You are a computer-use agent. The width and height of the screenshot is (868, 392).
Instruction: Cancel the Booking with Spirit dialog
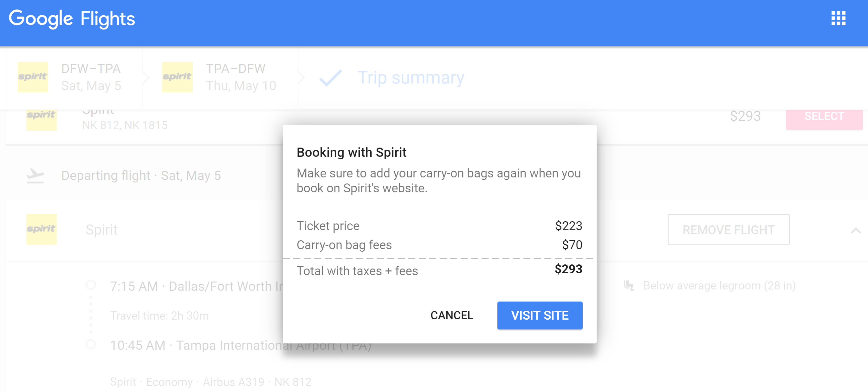pos(451,316)
